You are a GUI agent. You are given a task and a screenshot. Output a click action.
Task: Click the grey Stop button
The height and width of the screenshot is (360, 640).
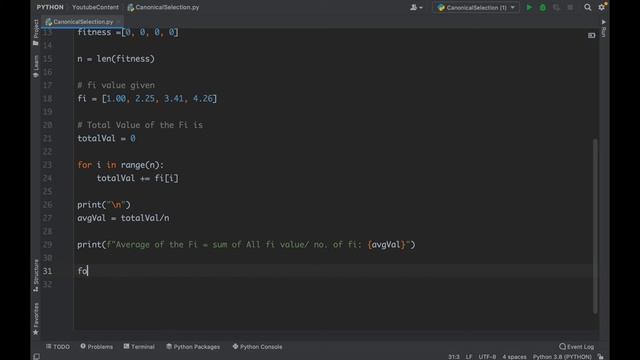(x=570, y=7)
